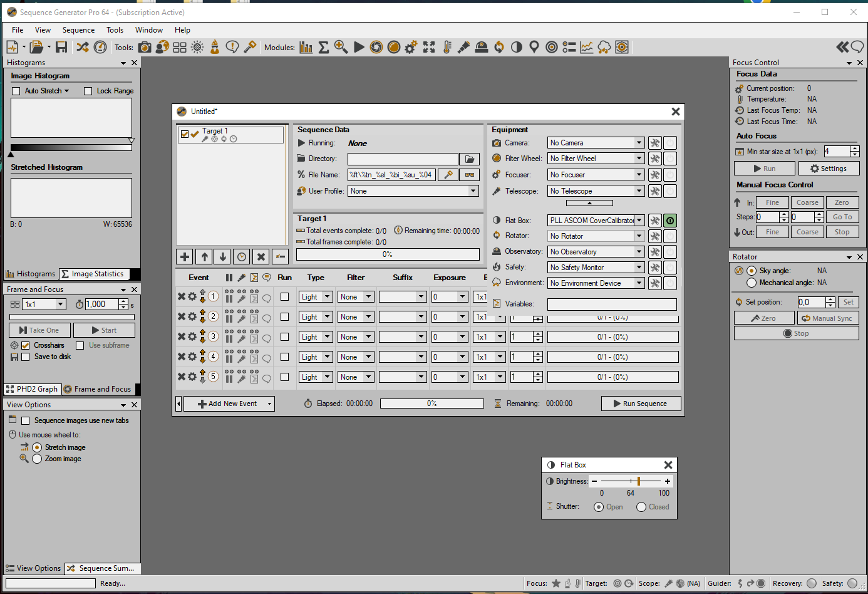
Task: Open the Flat Box half-circle module icon
Action: tap(517, 47)
